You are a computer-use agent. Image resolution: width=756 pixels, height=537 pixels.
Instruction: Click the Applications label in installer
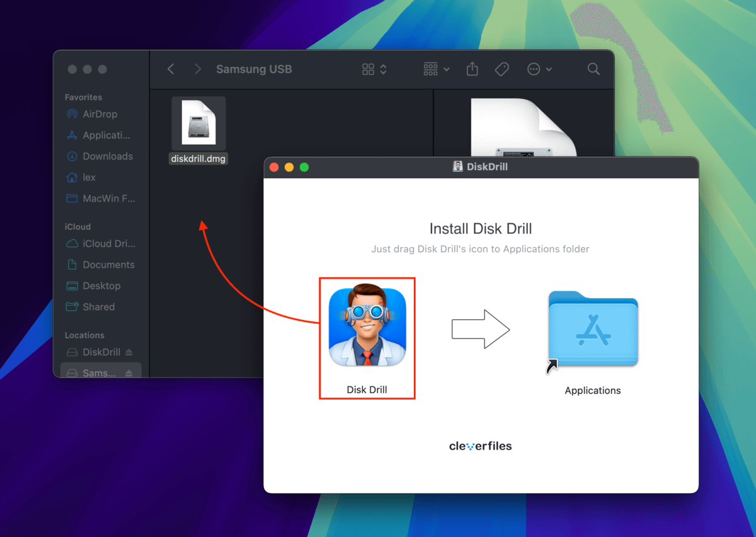click(x=593, y=390)
